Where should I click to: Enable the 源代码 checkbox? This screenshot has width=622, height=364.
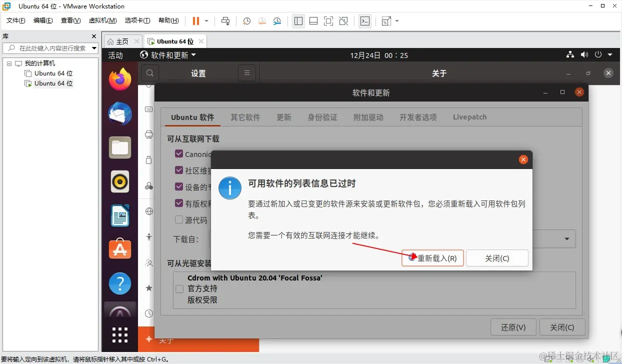179,219
